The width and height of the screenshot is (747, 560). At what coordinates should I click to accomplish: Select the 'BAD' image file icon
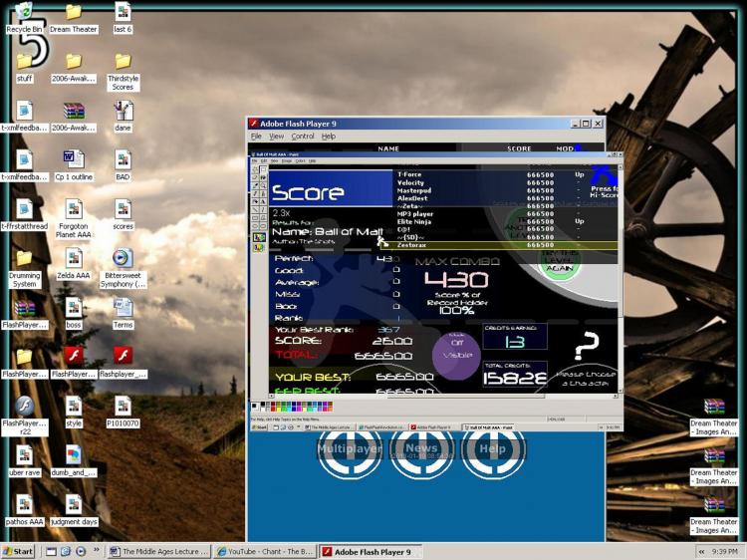(123, 165)
